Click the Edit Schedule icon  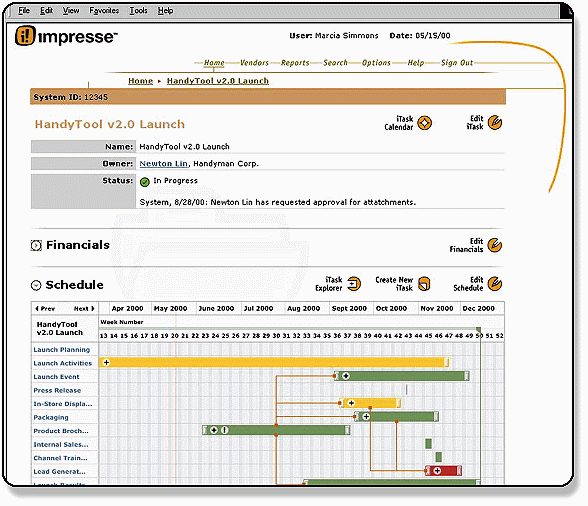pyautogui.click(x=495, y=284)
